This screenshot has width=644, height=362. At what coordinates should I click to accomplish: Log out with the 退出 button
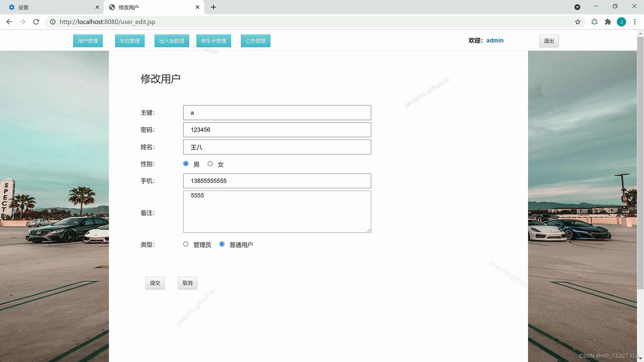tap(549, 41)
